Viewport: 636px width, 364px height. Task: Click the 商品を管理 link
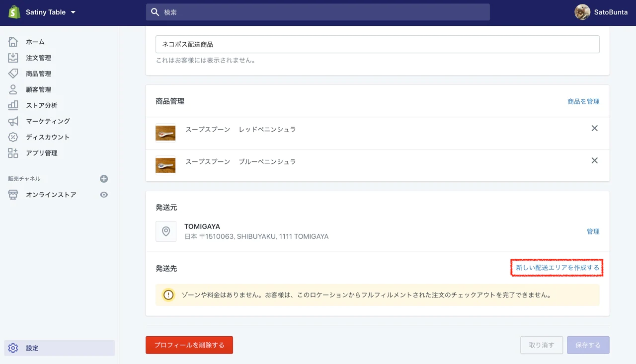(583, 101)
